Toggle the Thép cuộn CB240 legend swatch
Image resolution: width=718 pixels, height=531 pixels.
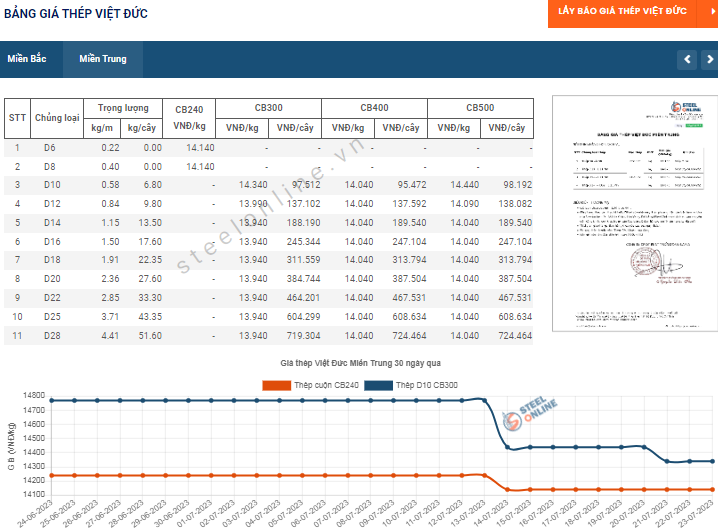click(x=276, y=385)
